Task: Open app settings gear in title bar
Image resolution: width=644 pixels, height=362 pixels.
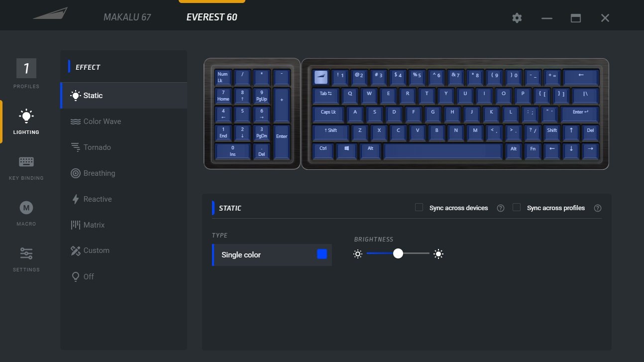Action: click(517, 18)
